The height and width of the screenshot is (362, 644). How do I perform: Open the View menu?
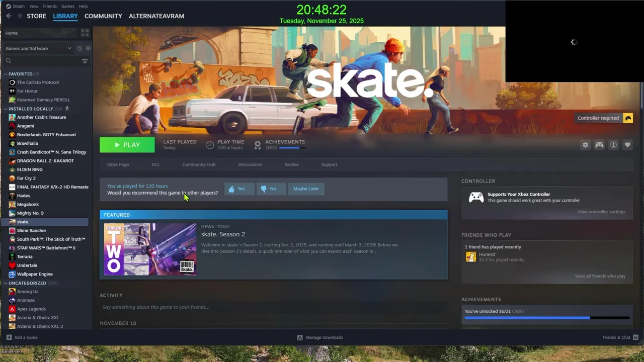(x=34, y=6)
